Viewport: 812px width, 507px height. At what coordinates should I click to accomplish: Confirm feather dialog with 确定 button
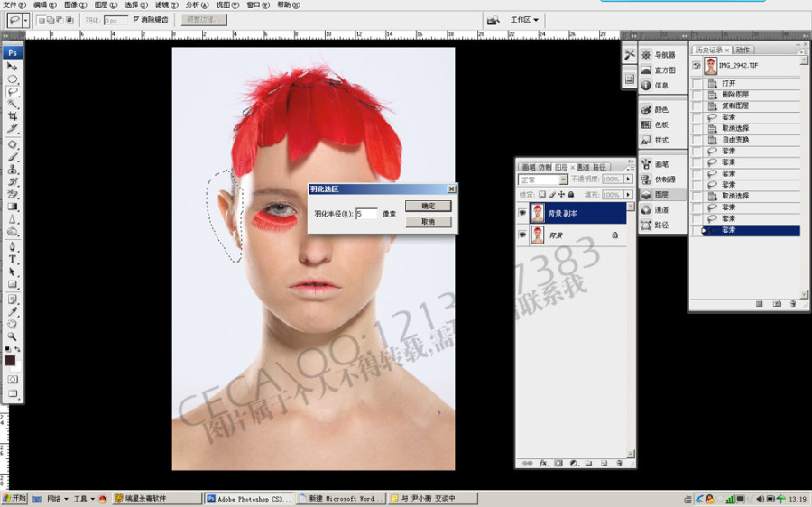(x=428, y=206)
